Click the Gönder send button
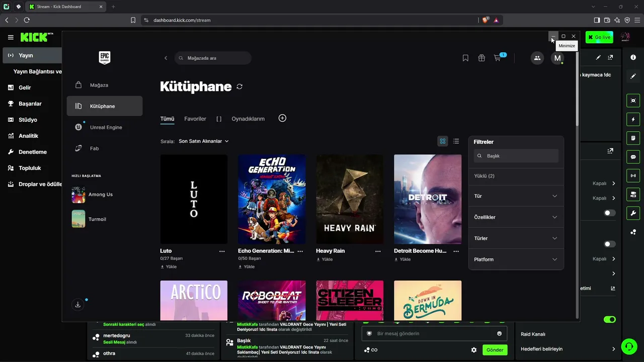 pyautogui.click(x=495, y=350)
